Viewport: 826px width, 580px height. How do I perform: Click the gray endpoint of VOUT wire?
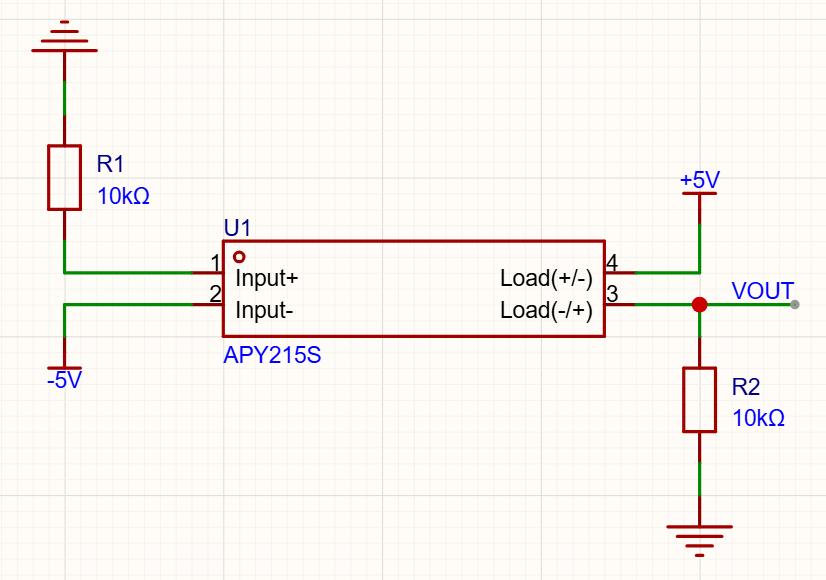coord(794,304)
